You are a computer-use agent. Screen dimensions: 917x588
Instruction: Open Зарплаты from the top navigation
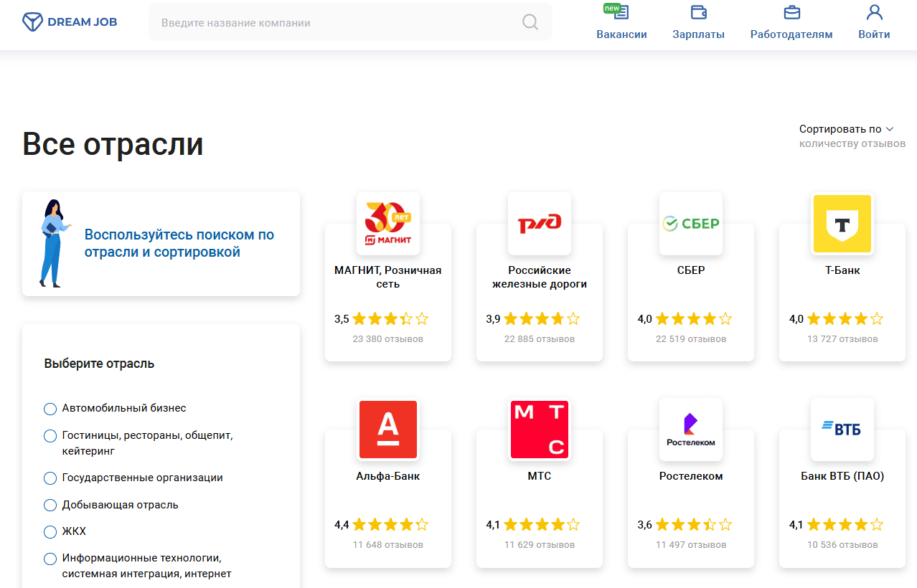[698, 22]
